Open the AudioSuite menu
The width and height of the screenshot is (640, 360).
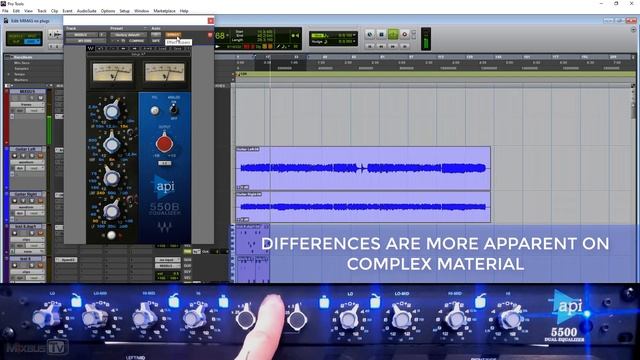click(x=87, y=11)
